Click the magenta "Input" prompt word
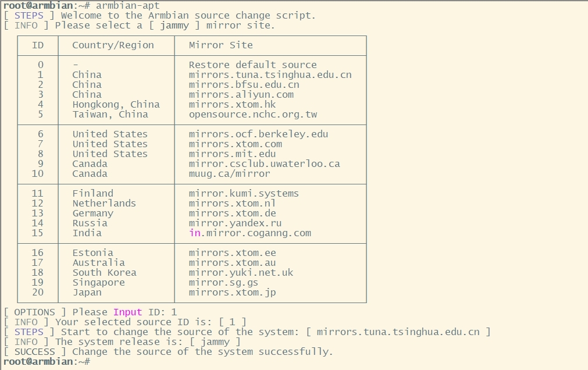This screenshot has height=370, width=588. [127, 312]
